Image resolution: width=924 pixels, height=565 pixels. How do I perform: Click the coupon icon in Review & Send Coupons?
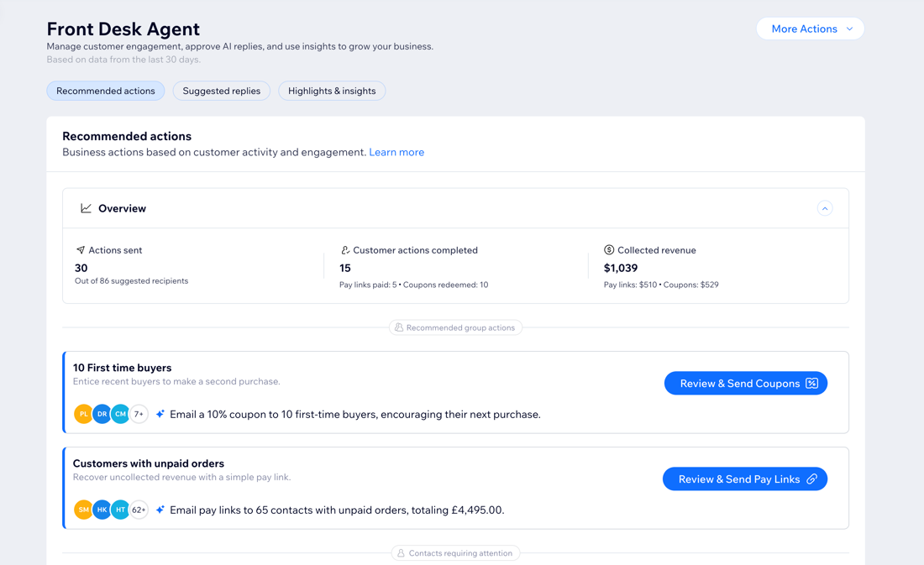pos(811,383)
